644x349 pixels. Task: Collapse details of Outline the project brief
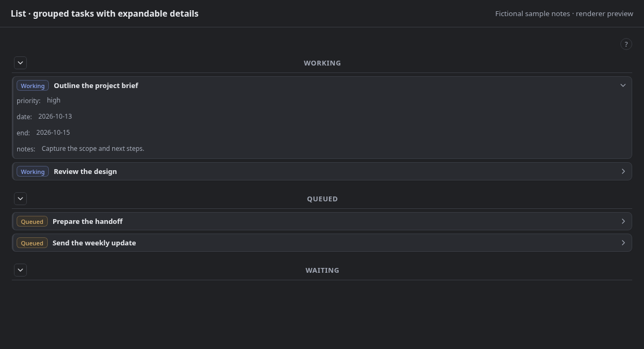point(623,85)
